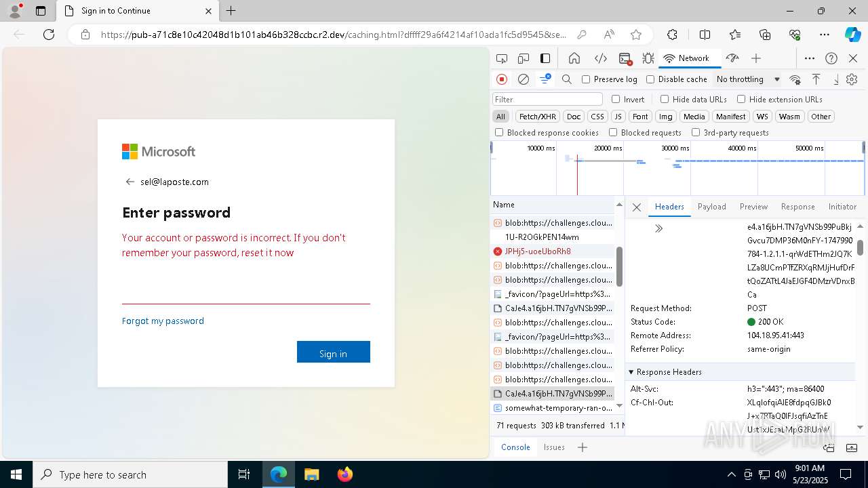Viewport: 868px width, 488px height.
Task: Add this page to favorites star
Action: point(635,35)
